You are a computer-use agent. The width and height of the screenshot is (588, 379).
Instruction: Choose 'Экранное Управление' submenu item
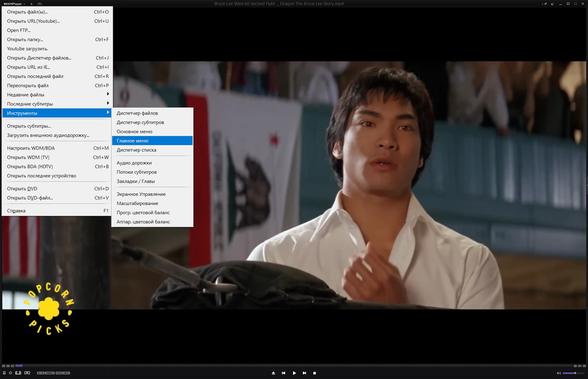[152, 194]
